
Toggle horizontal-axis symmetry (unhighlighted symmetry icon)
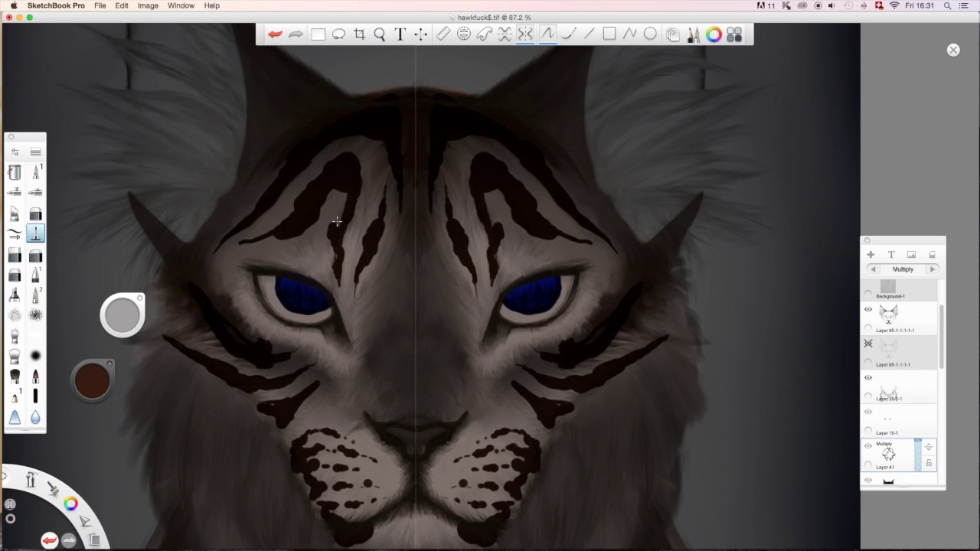pyautogui.click(x=505, y=34)
